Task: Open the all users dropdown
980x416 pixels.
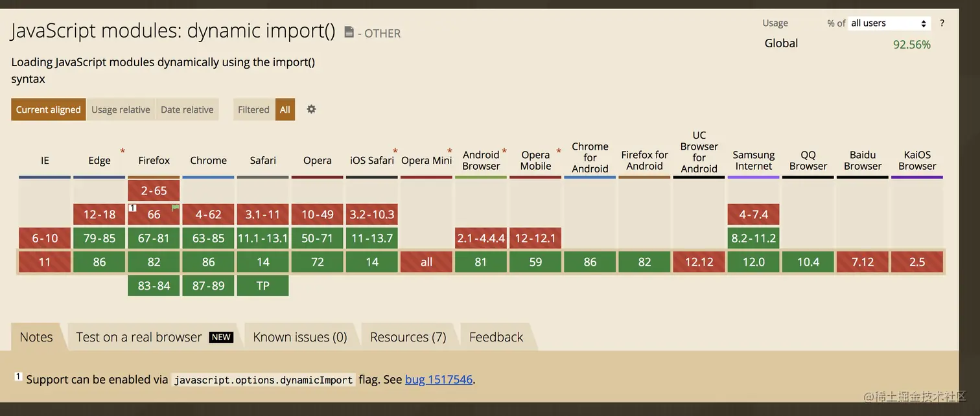Action: [889, 23]
